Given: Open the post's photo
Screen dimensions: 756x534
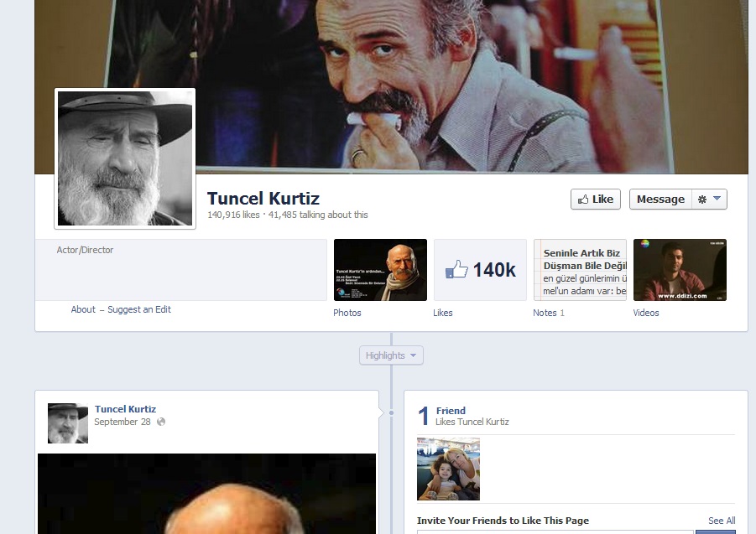Looking at the screenshot, I should pos(207,494).
